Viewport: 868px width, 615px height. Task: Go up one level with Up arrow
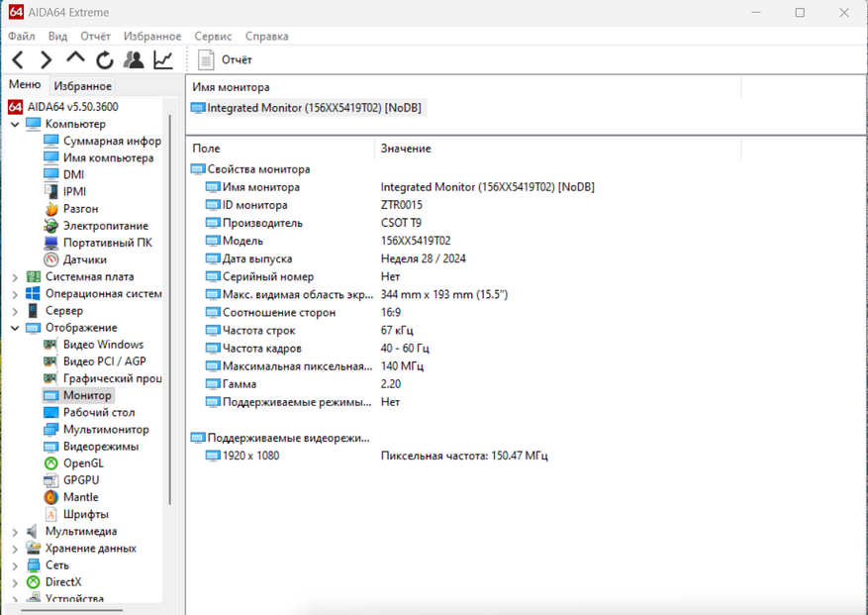coord(75,59)
